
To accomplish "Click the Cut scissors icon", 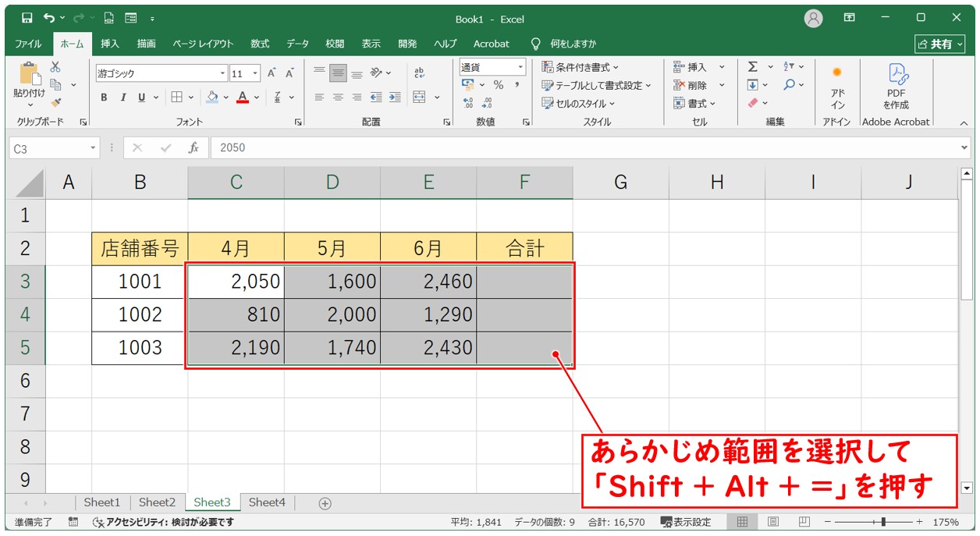I will (55, 67).
